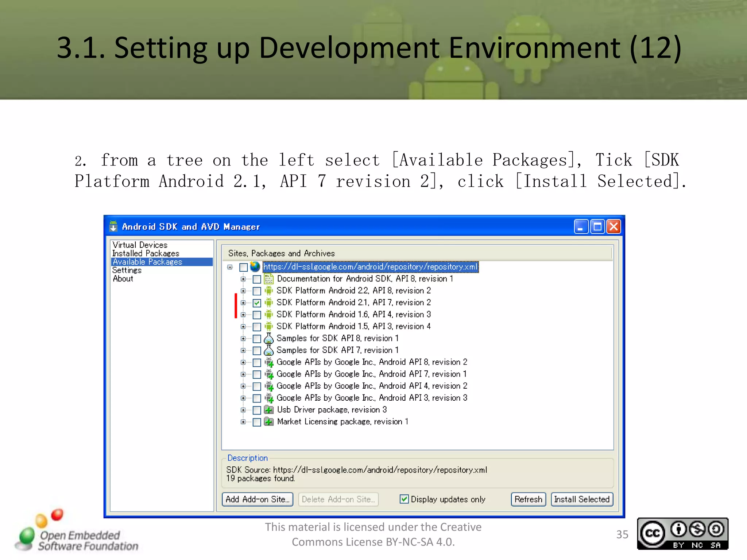Click Google APIs API 7 add-on icon
Viewport: 747px width, 560px height.
point(269,374)
